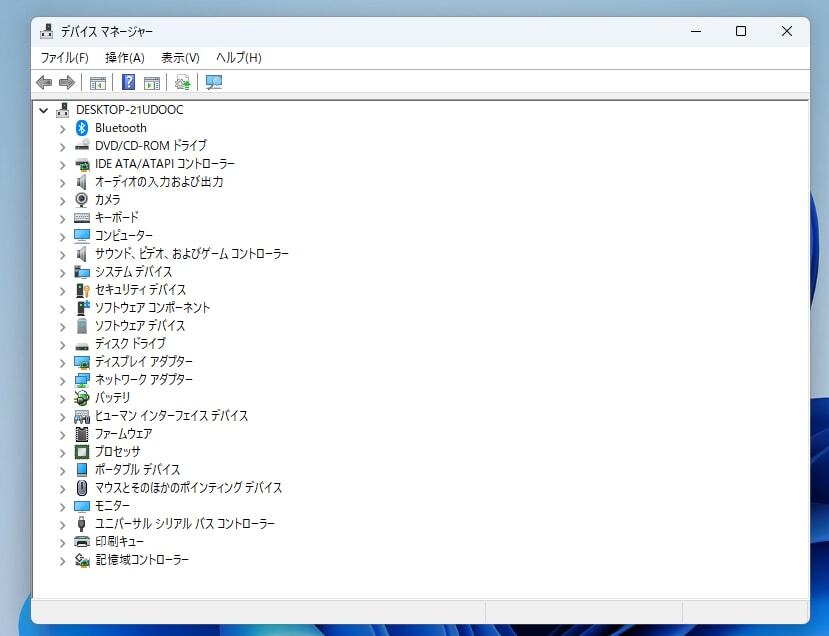Click the キーボード keyboard icon
Image resolution: width=829 pixels, height=636 pixels.
tap(82, 218)
